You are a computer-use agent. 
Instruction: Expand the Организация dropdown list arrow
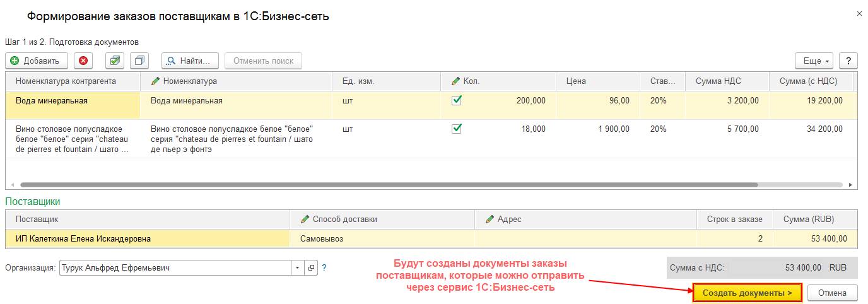tap(298, 267)
